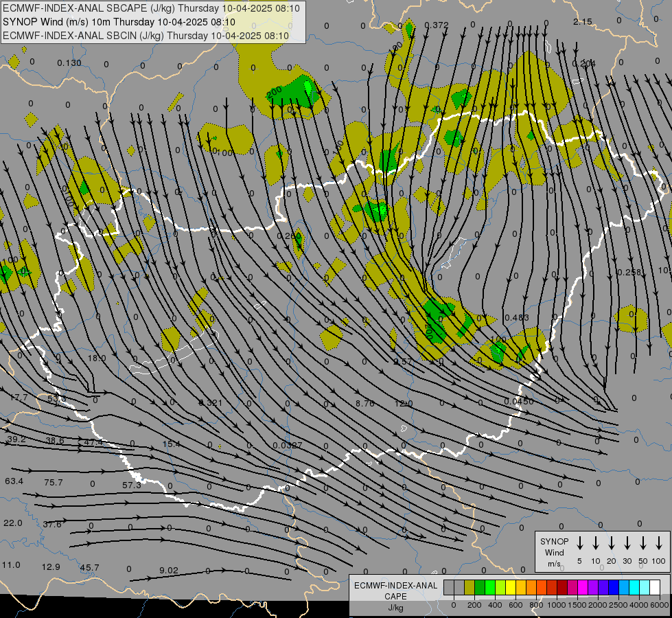Click the value 75.7 on the map

click(x=53, y=483)
